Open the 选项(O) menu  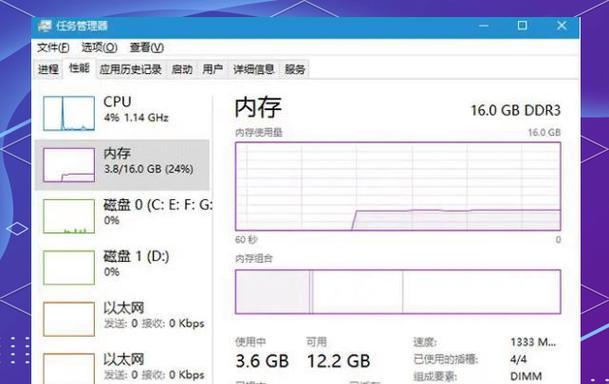99,47
